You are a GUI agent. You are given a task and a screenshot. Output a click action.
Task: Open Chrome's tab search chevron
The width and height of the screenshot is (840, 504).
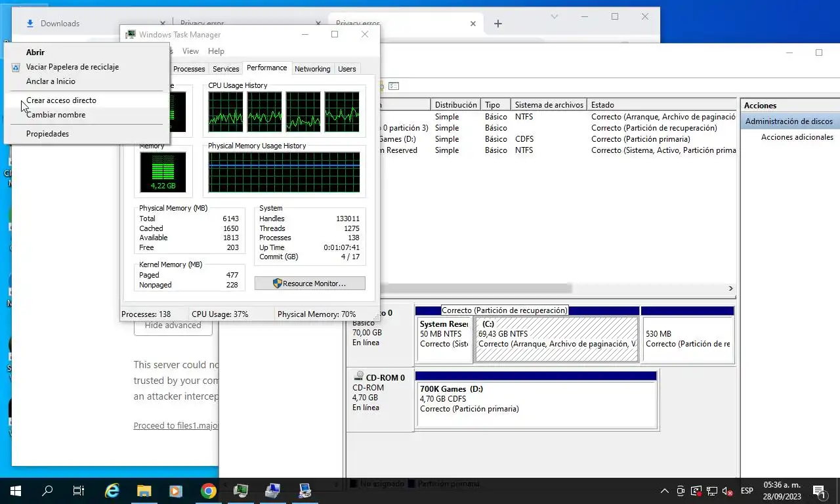[555, 16]
